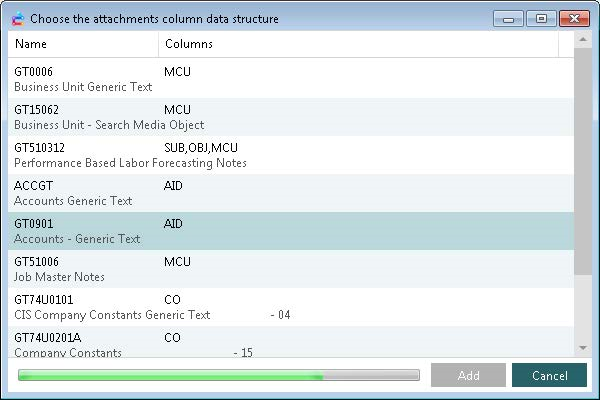Select the GT15062 Search Media Object row
The width and height of the screenshot is (600, 400).
290,117
